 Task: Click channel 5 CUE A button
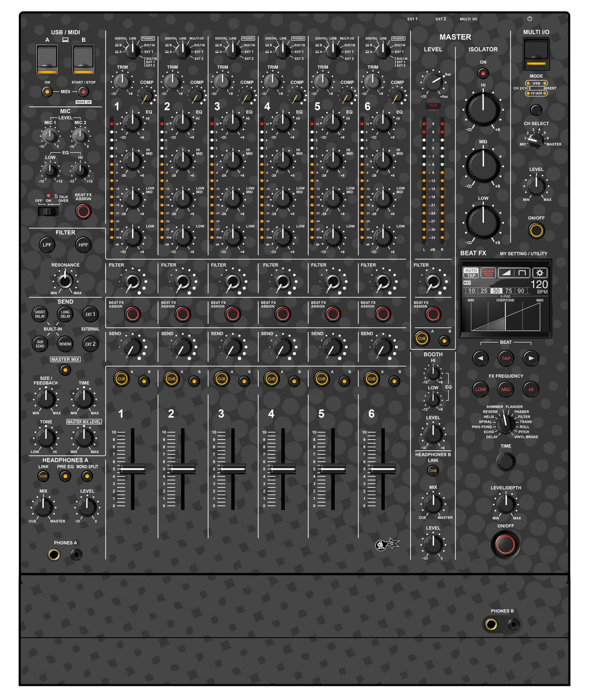322,379
